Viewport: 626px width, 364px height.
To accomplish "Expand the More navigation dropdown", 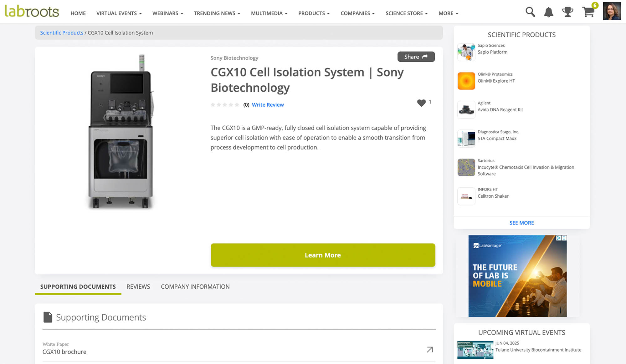I will click(448, 13).
